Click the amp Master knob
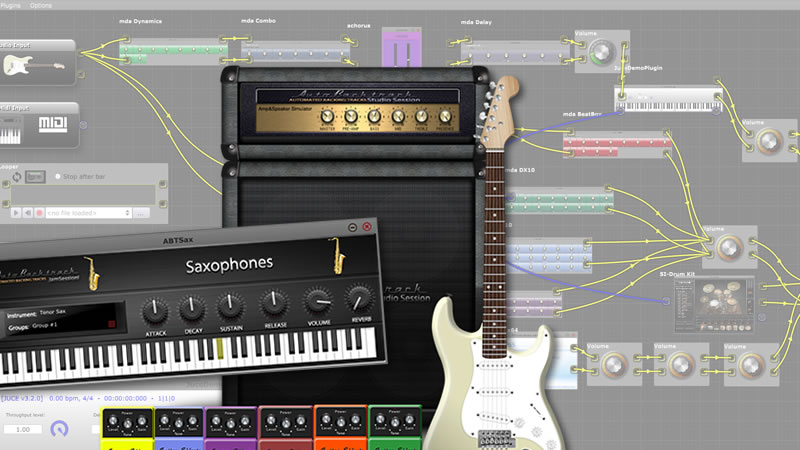This screenshot has width=800, height=450. click(x=327, y=117)
